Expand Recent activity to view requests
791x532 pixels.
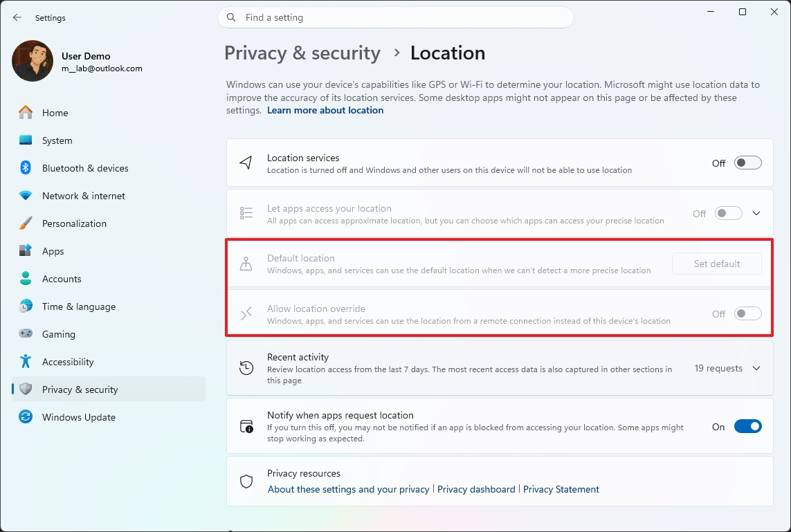tap(756, 368)
